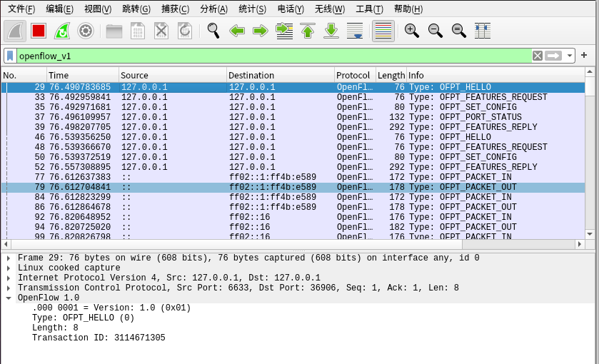
Task: Expand the Transmission Control Protocol row
Action: coord(9,288)
